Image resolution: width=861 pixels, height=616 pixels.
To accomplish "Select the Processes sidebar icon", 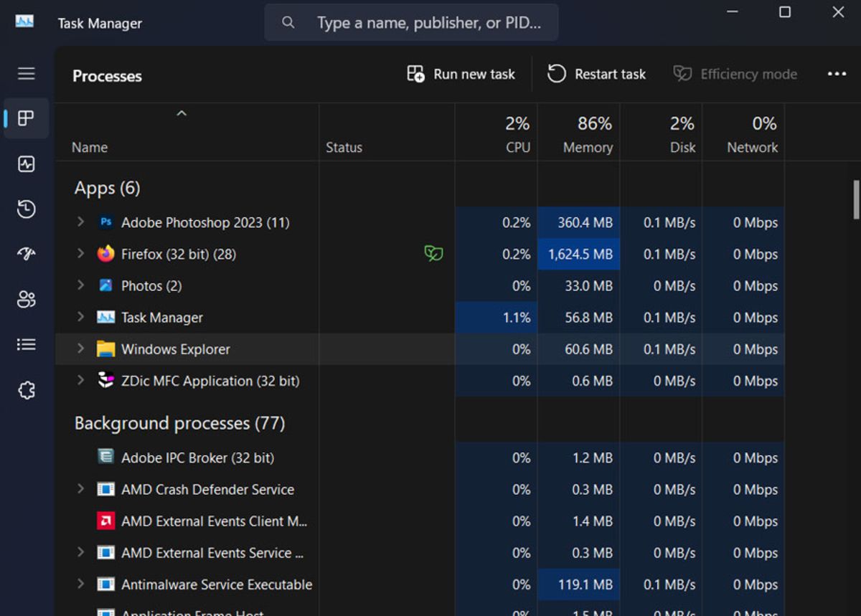I will 27,118.
